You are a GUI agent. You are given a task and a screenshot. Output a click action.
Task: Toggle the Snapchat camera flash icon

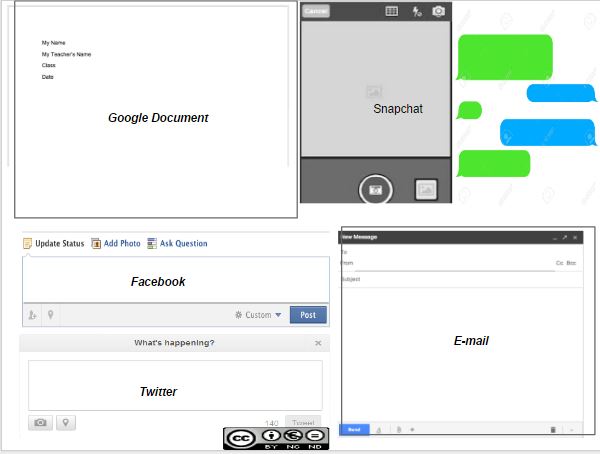416,11
